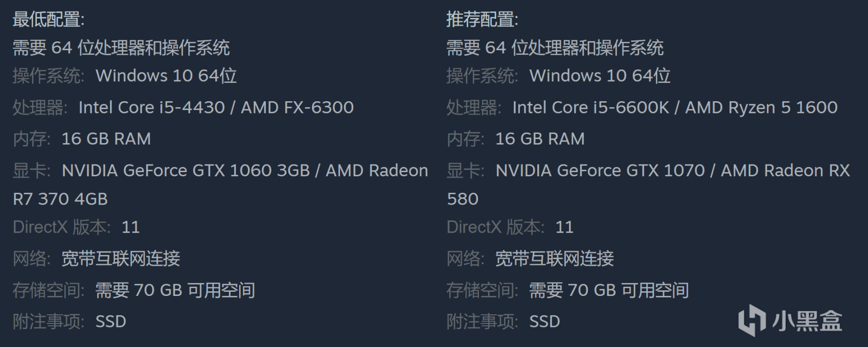Image resolution: width=868 pixels, height=347 pixels.
Task: Click the minimum 附注事项 SSD line
Action: [x=70, y=321]
